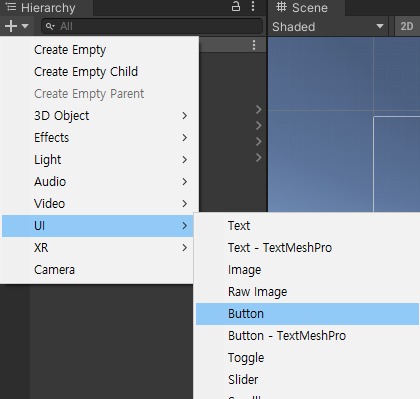
Task: Open the Audio submenu
Action: tap(100, 182)
